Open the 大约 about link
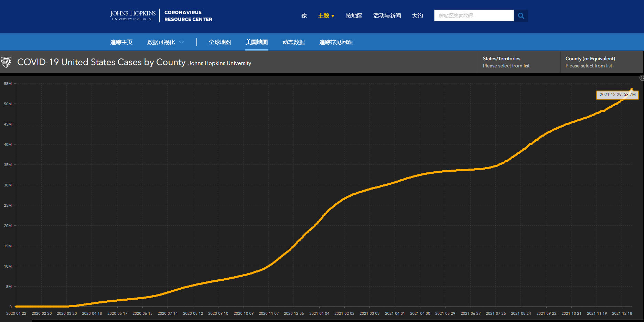Screen dimensions: 644x322 pos(417,16)
